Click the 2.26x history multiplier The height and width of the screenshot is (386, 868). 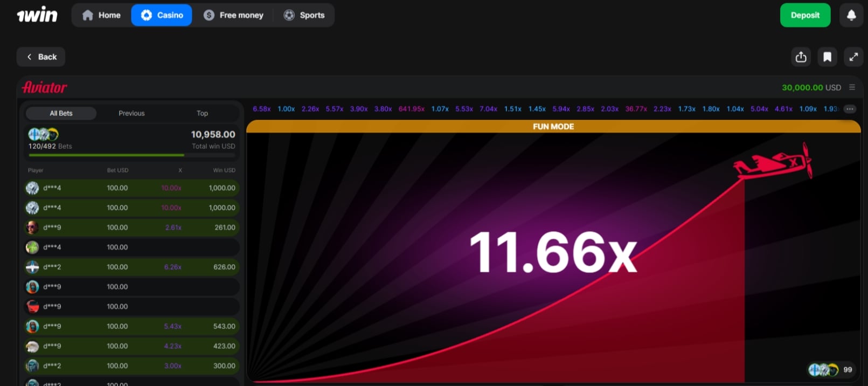coord(310,109)
